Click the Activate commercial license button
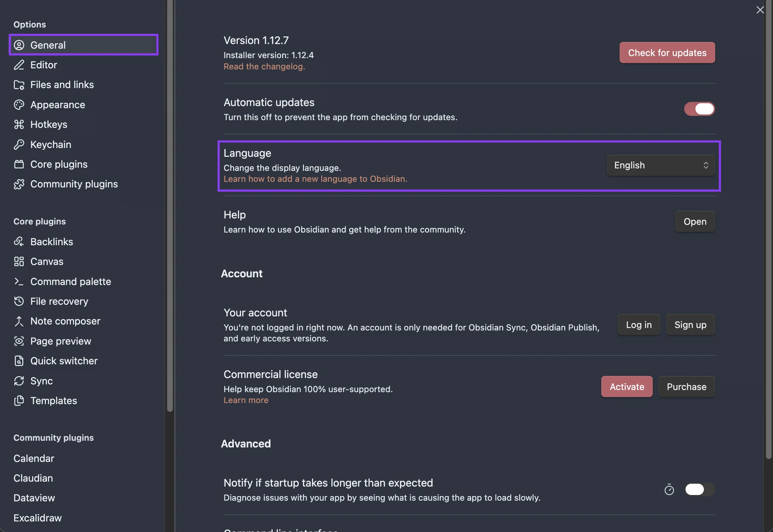Image resolution: width=773 pixels, height=532 pixels. [x=627, y=386]
